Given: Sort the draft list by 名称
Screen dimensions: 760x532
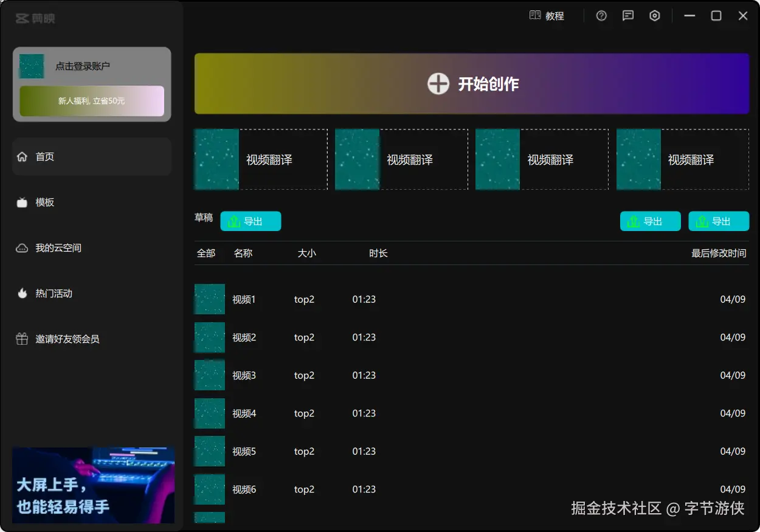Looking at the screenshot, I should (243, 254).
